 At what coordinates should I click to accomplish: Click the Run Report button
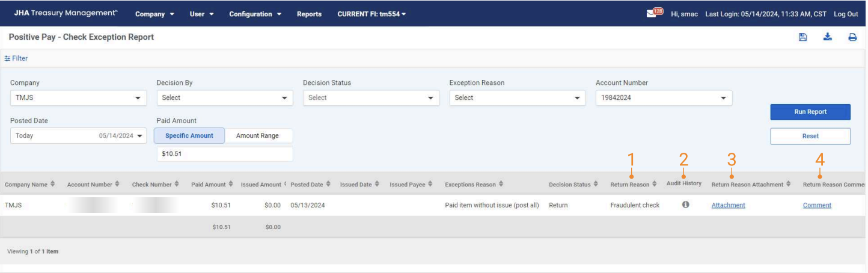coord(810,112)
